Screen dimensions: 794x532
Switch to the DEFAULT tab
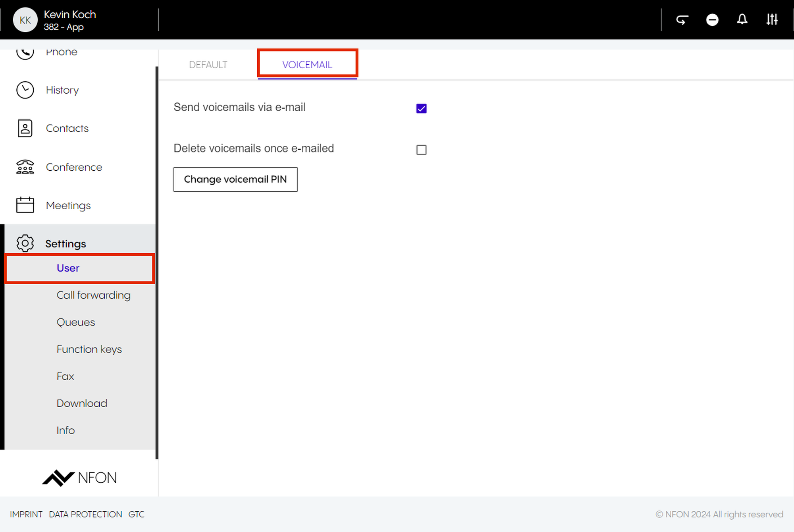[x=208, y=65]
